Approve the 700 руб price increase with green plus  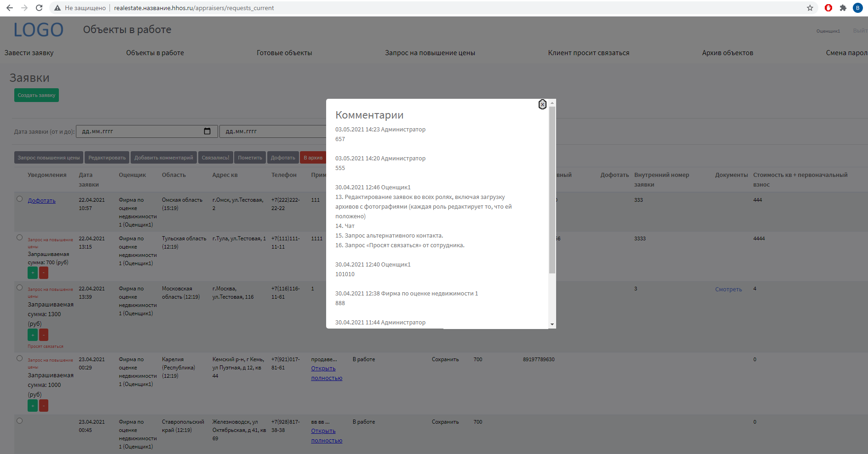(x=33, y=273)
